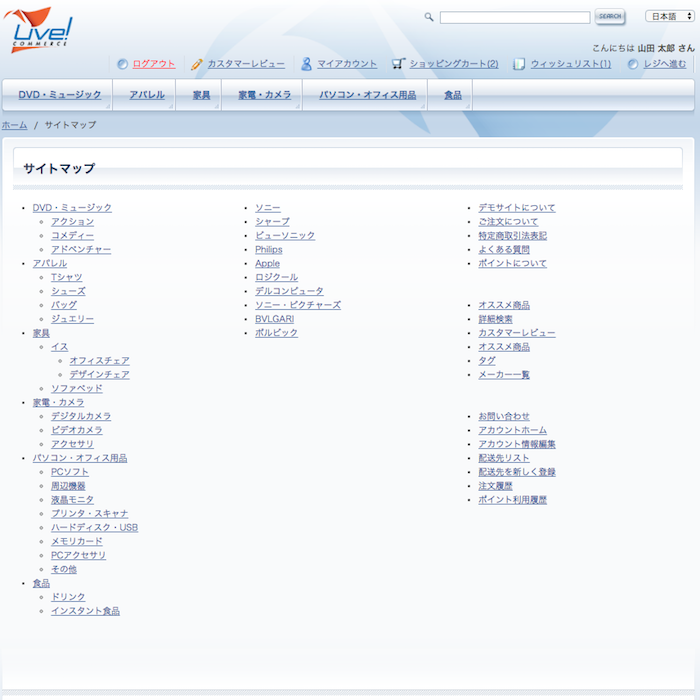Open the デザインチェア sitemap link

coord(99,374)
